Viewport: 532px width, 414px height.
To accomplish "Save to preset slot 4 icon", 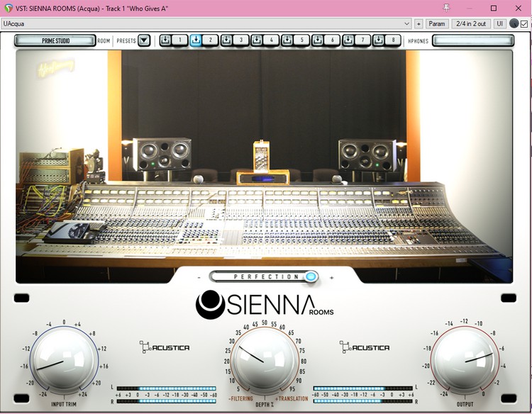I will point(257,40).
